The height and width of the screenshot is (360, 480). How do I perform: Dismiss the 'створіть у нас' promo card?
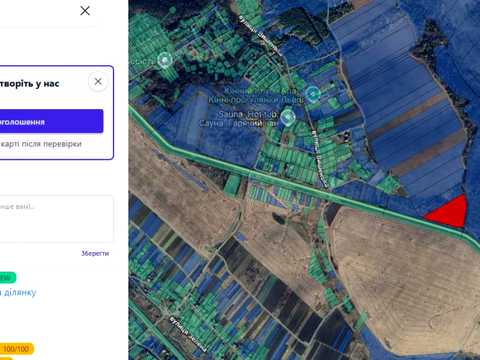[98, 82]
